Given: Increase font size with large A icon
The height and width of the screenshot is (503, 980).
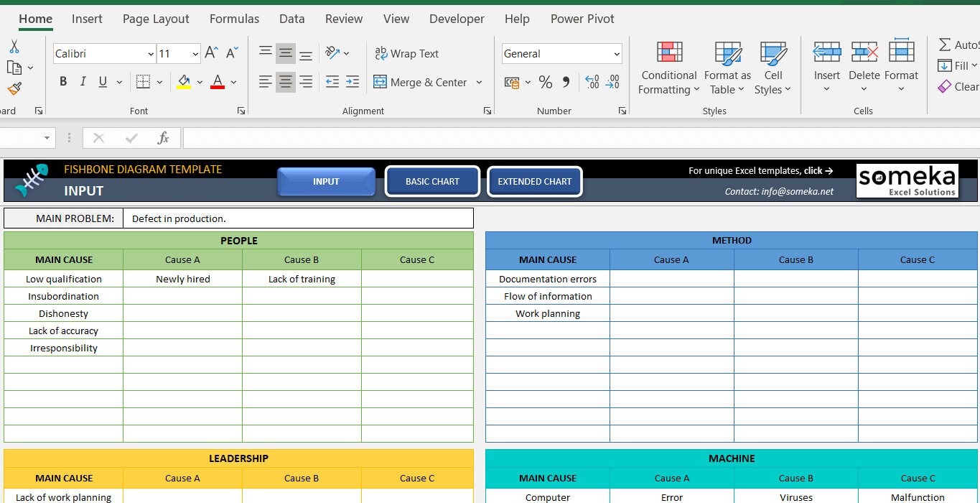Looking at the screenshot, I should [211, 53].
